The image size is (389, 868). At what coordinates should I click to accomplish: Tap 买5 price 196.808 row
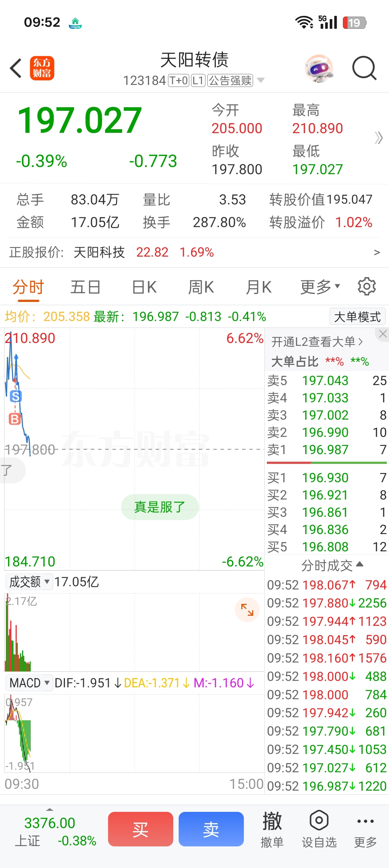pyautogui.click(x=327, y=547)
